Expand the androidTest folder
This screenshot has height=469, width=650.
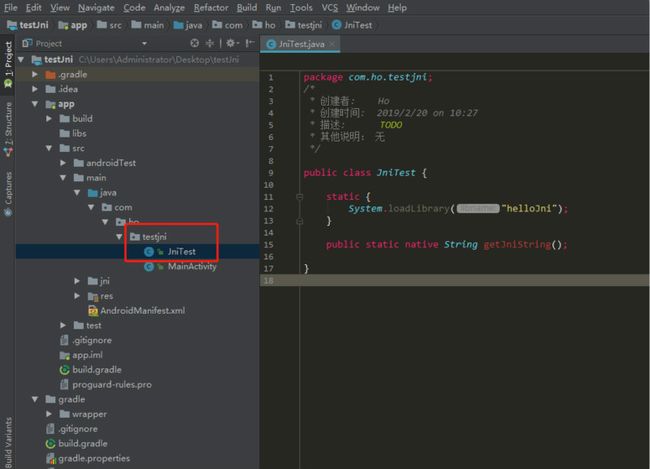click(63, 163)
